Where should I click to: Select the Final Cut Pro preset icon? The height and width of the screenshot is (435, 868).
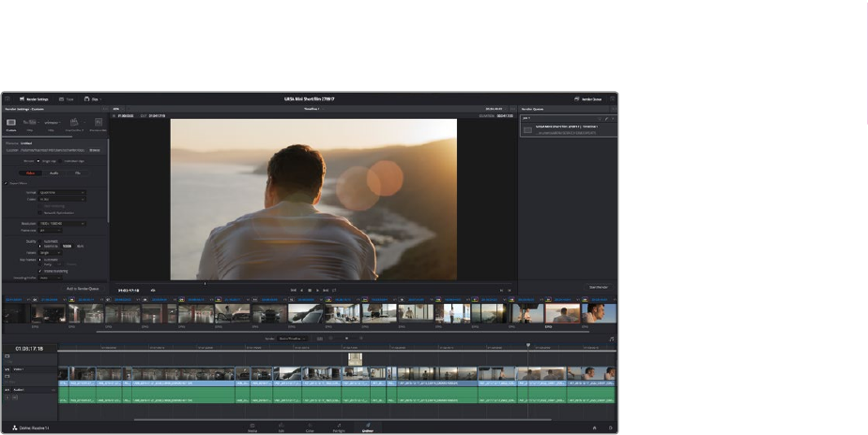(x=74, y=123)
